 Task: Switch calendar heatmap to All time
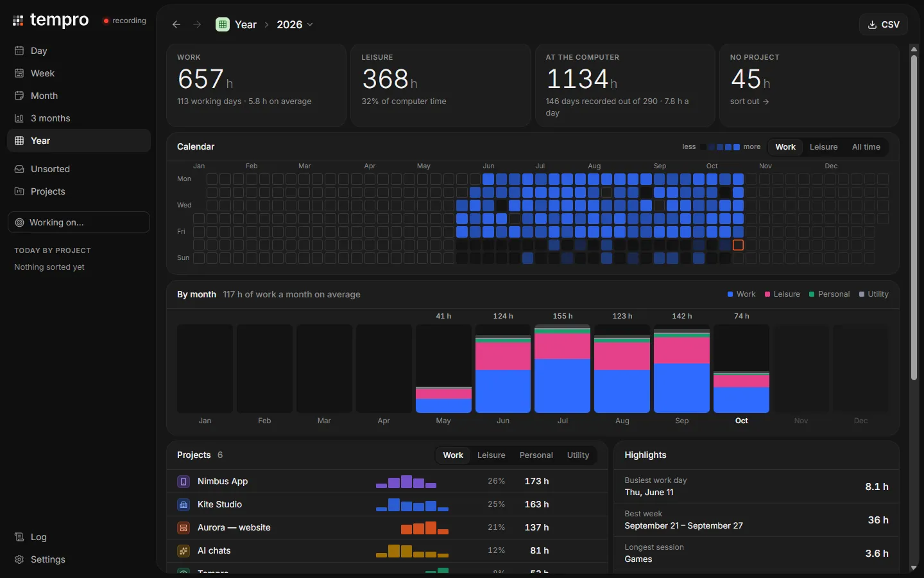[x=866, y=147]
